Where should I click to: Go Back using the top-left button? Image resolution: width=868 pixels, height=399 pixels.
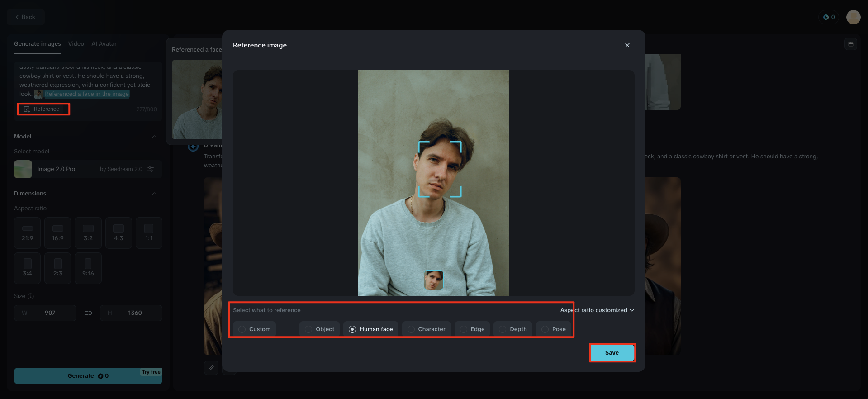click(x=25, y=17)
